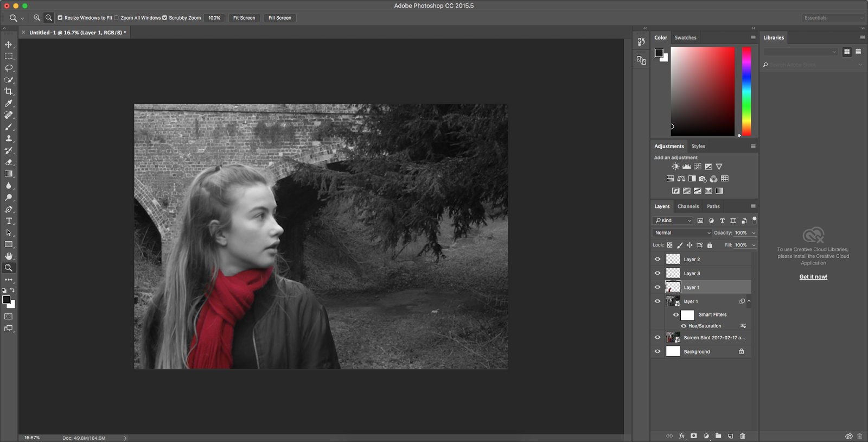Viewport: 868px width, 442px height.
Task: Select the Brush tool
Action: tap(9, 127)
